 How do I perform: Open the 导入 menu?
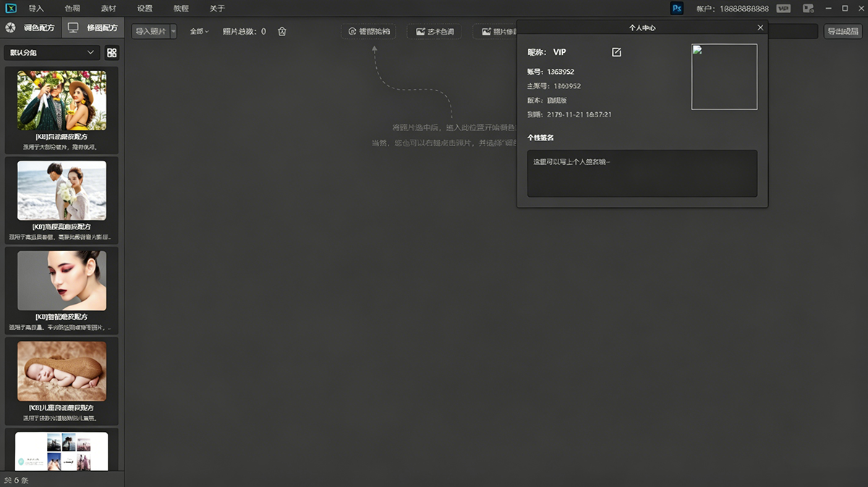pyautogui.click(x=36, y=9)
